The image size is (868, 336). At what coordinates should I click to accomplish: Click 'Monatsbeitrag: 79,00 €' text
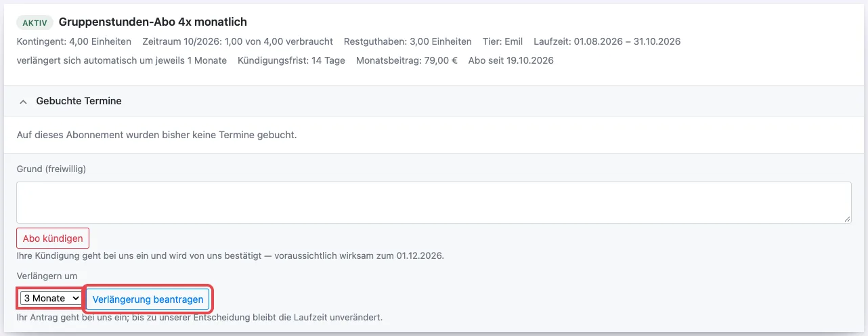tap(407, 60)
